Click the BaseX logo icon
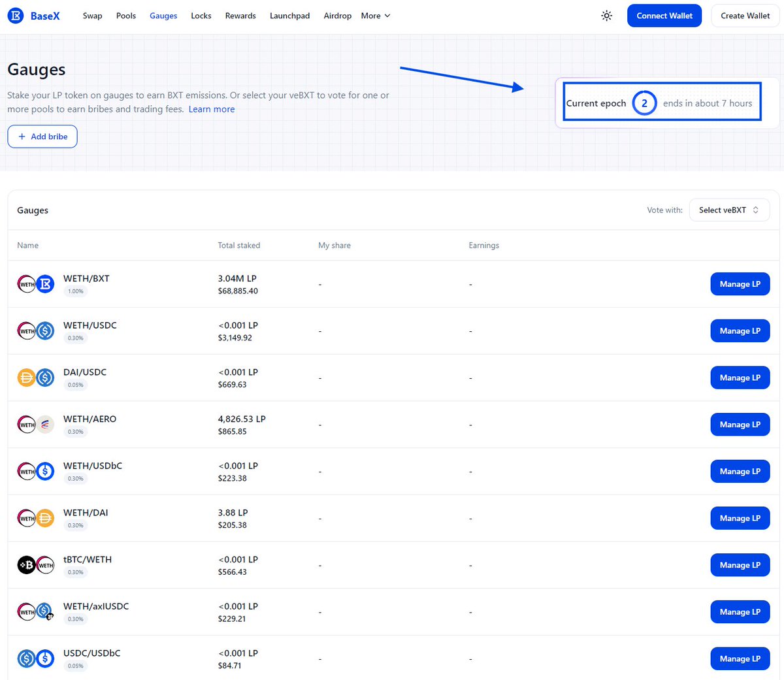Viewport: 784px width, 680px height. [x=16, y=16]
